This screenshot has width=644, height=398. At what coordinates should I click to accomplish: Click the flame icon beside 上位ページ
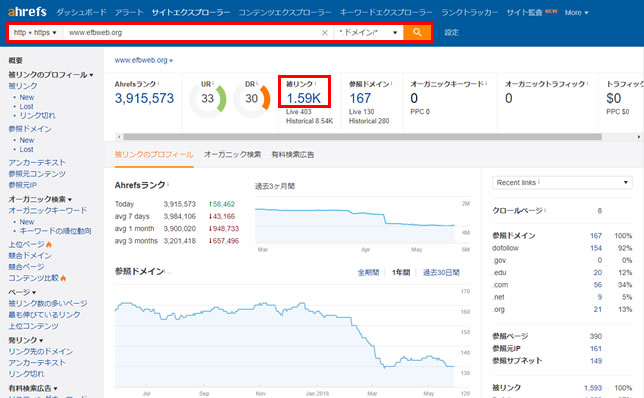click(x=49, y=244)
